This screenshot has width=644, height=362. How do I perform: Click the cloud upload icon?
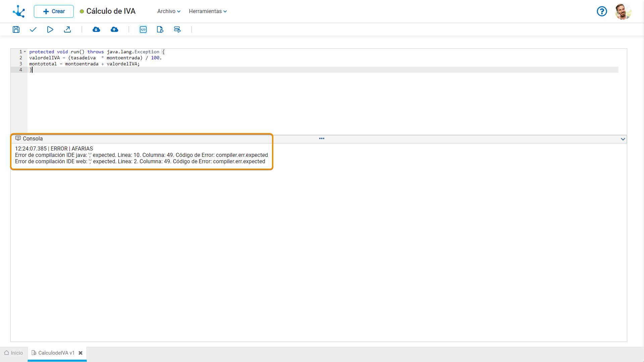[x=114, y=29]
